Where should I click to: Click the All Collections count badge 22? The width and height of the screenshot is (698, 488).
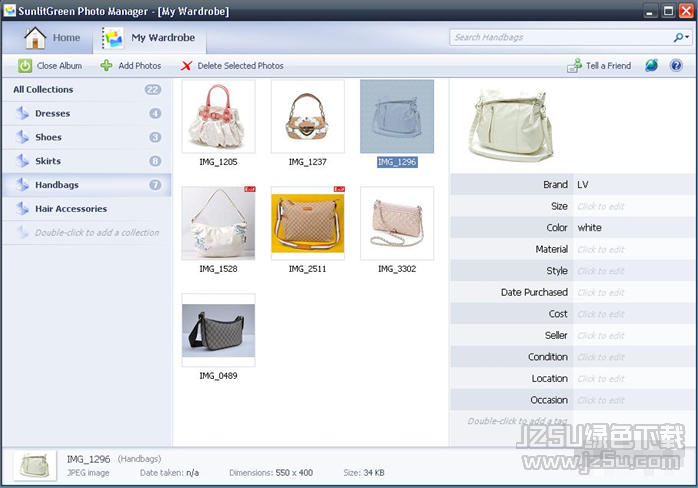tap(153, 90)
